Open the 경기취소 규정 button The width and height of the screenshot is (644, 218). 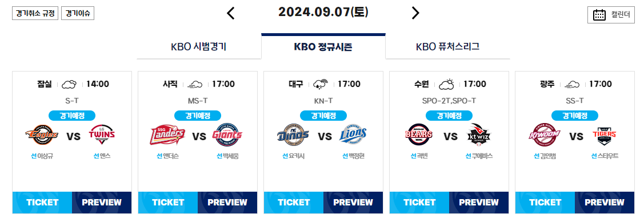(35, 13)
